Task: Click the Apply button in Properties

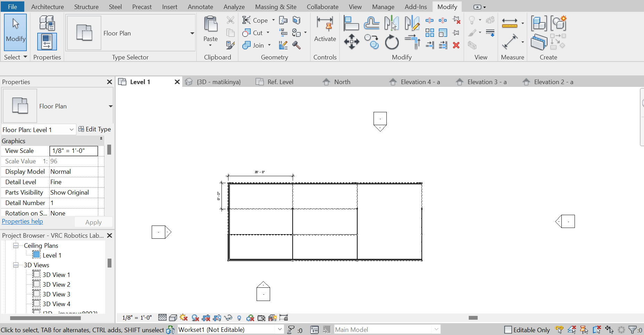Action: pos(93,222)
